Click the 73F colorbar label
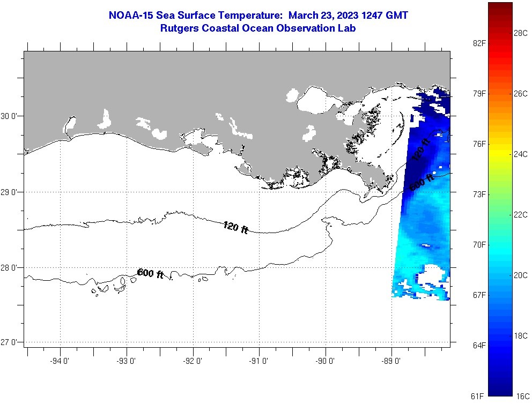Viewport: 532px width, 404px height. coord(479,194)
